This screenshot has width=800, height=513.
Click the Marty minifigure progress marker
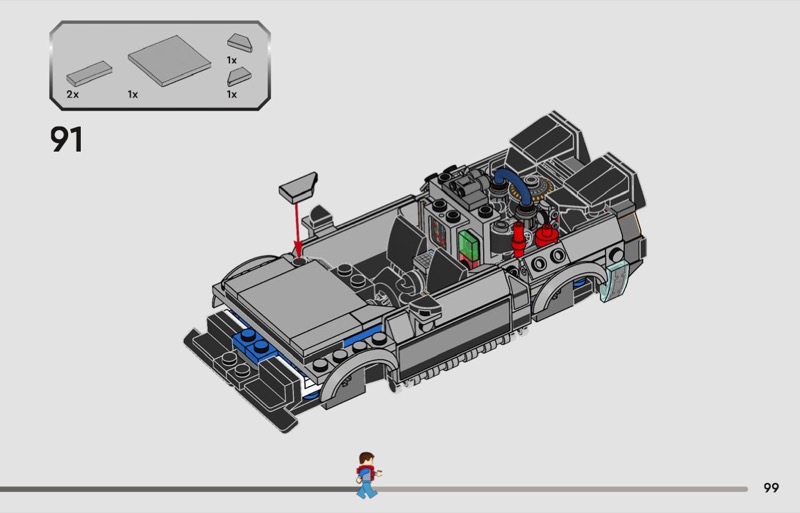[366, 473]
